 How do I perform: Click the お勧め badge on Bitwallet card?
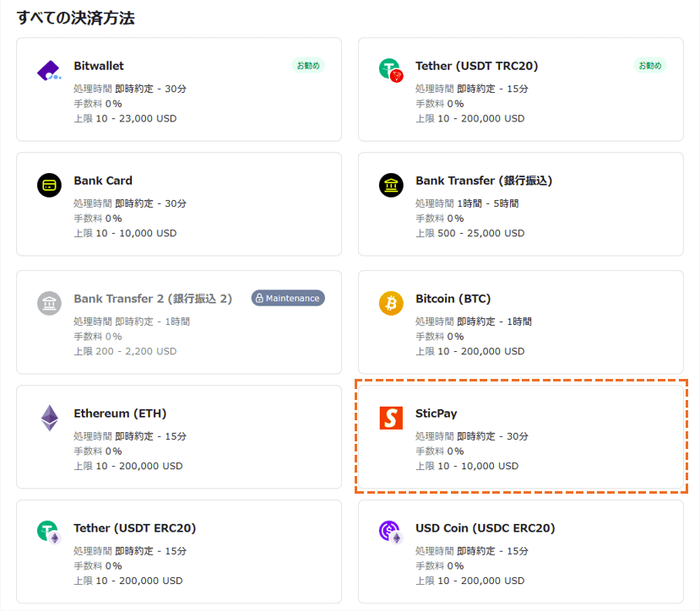pyautogui.click(x=308, y=66)
